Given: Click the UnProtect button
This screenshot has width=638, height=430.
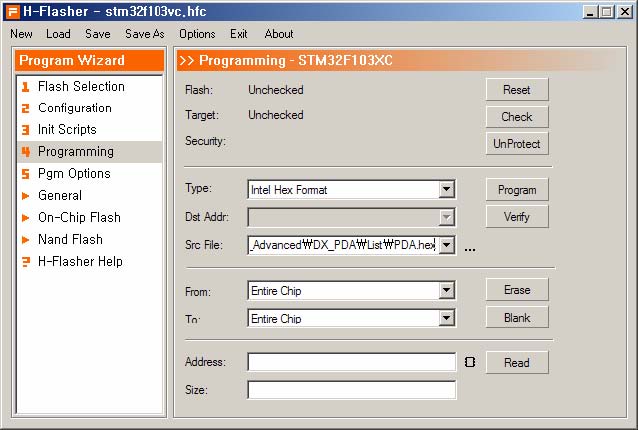Looking at the screenshot, I should point(517,144).
